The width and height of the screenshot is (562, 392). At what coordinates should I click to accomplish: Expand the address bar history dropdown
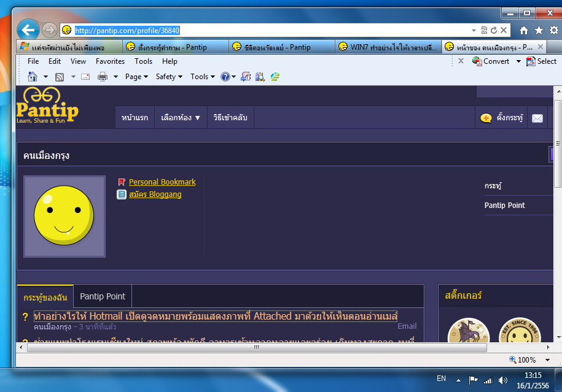point(474,31)
